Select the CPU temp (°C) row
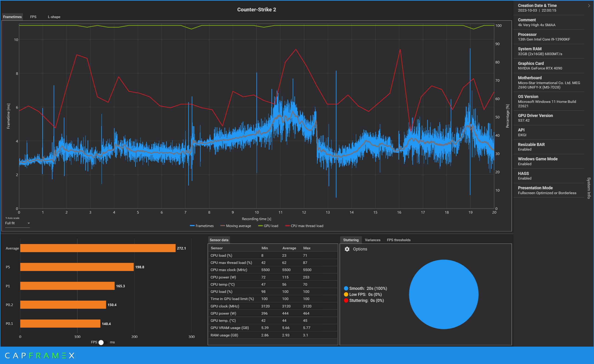The height and width of the screenshot is (364, 594). pos(273,285)
